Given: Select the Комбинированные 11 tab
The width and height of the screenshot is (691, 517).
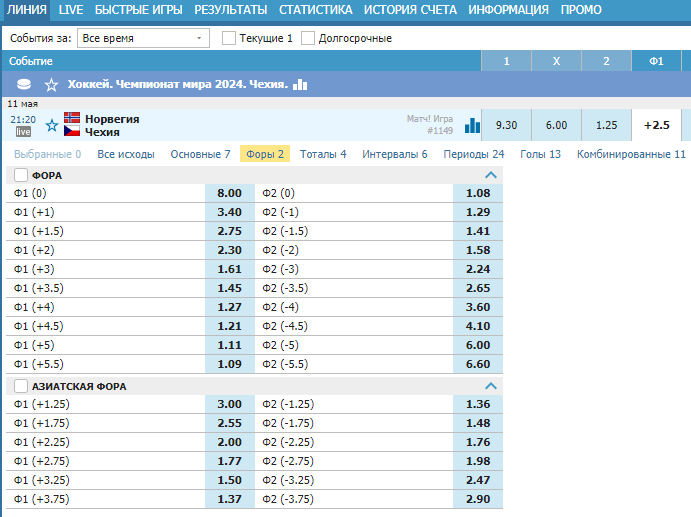Looking at the screenshot, I should tap(631, 154).
